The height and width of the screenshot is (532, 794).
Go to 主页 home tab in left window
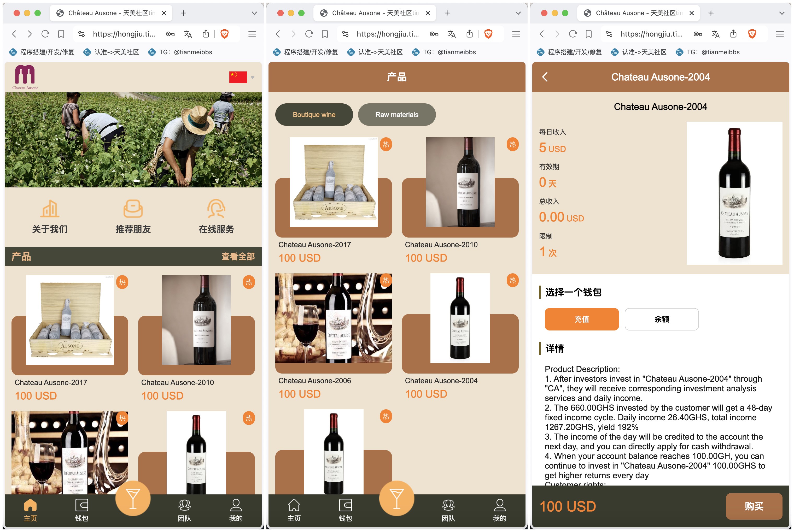pos(30,510)
